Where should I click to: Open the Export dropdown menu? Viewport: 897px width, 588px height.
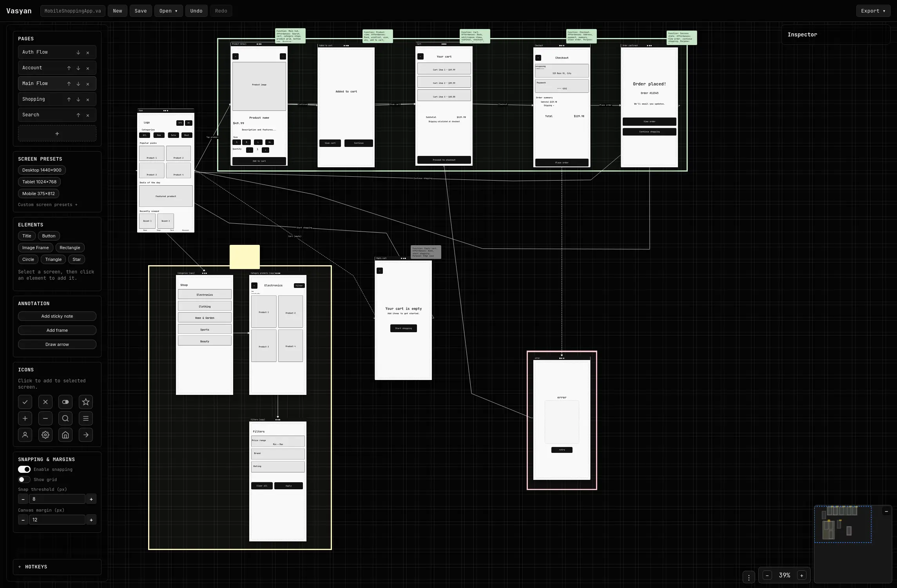873,11
